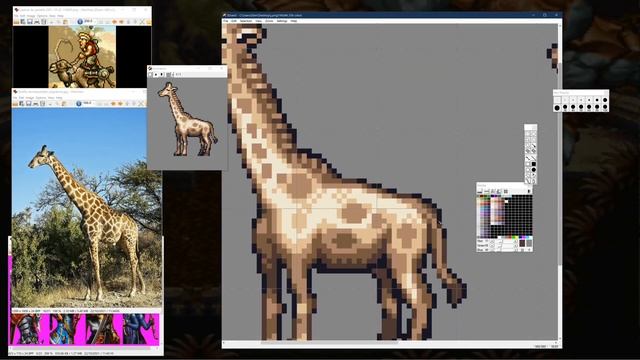
Task: Select the largest brush in the top brush row
Action: pyautogui.click(x=605, y=100)
